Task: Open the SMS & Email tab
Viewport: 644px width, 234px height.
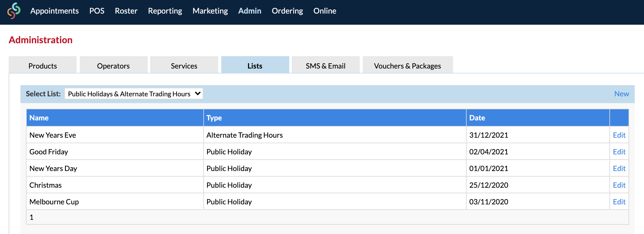Action: pyautogui.click(x=326, y=65)
